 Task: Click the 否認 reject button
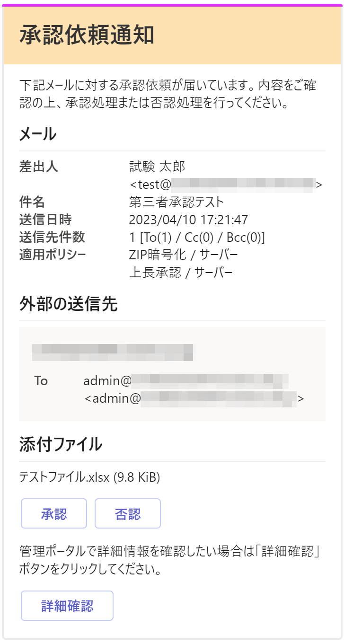(128, 513)
